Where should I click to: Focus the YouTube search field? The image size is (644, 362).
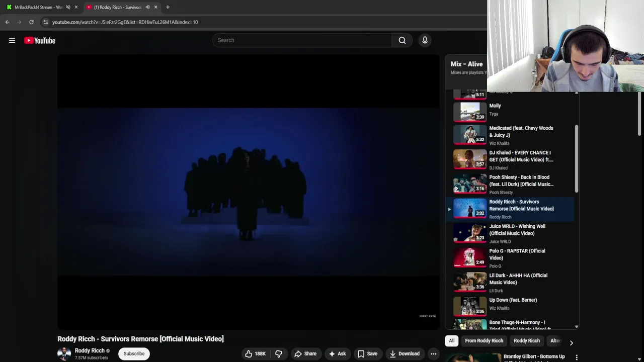coord(302,40)
